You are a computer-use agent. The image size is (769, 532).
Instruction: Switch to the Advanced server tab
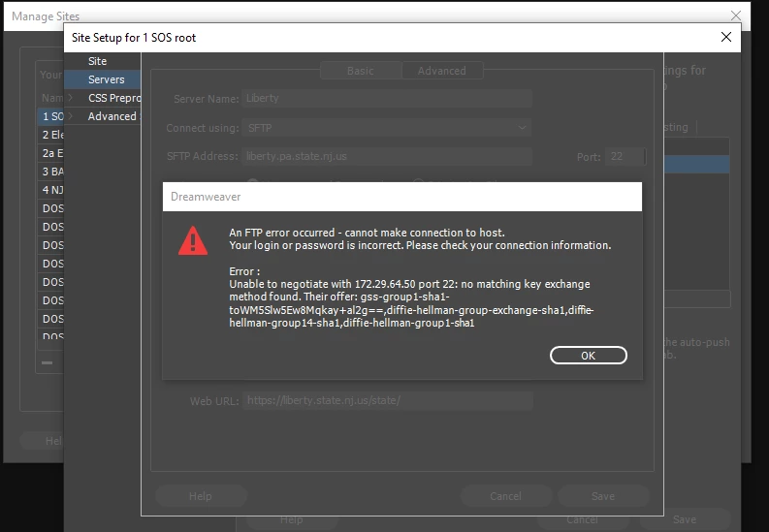click(x=442, y=71)
